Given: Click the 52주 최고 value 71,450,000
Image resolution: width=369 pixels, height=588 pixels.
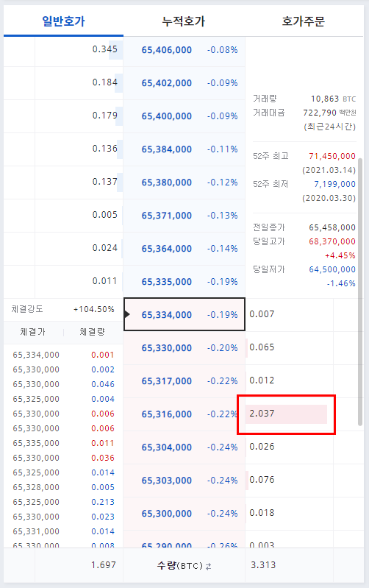Looking at the screenshot, I should pyautogui.click(x=332, y=156).
